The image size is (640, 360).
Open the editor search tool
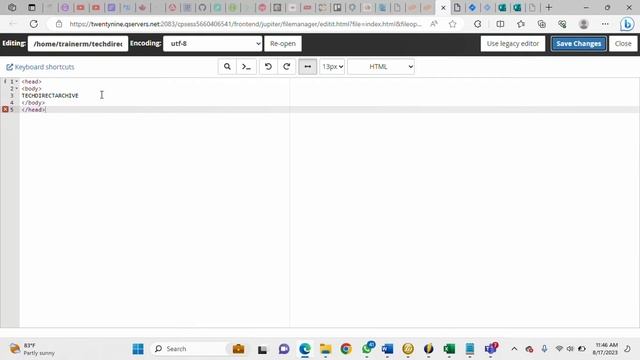[227, 67]
